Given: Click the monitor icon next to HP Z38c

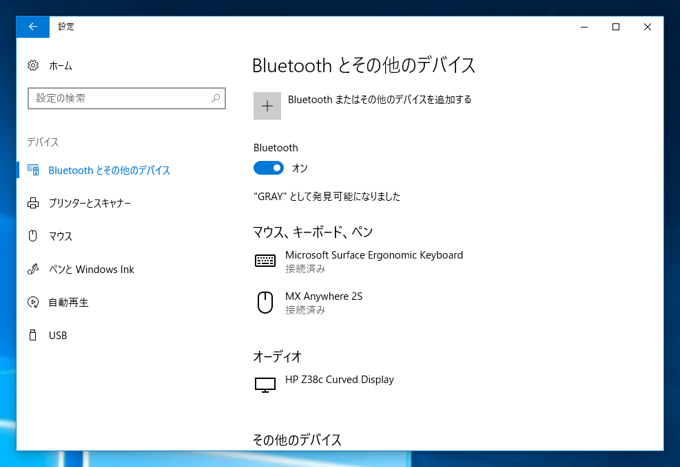Looking at the screenshot, I should pyautogui.click(x=265, y=385).
